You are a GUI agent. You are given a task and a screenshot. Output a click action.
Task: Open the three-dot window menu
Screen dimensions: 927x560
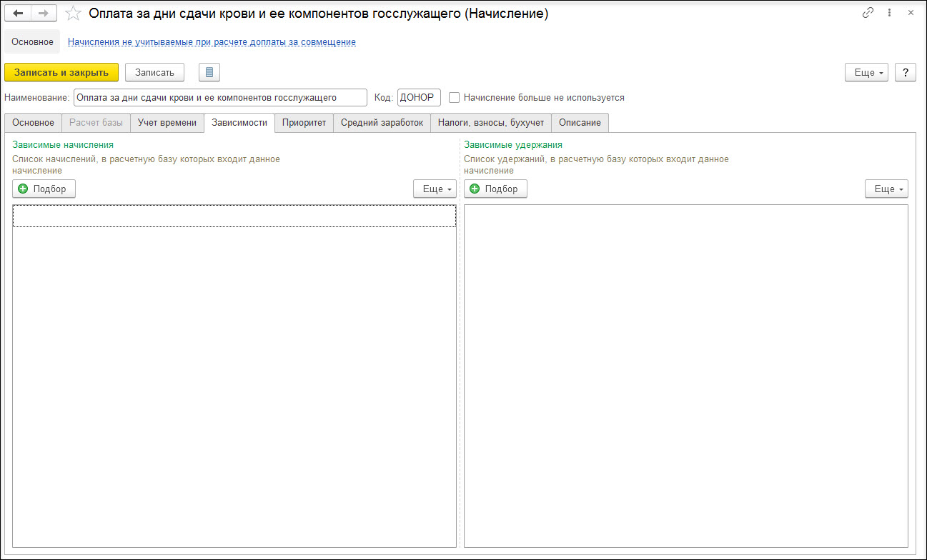point(889,13)
